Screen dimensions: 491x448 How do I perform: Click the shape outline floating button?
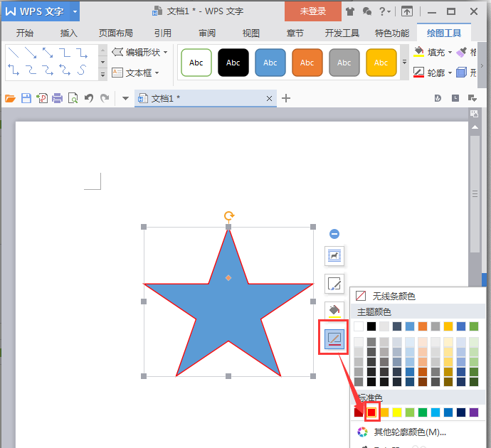coord(334,339)
